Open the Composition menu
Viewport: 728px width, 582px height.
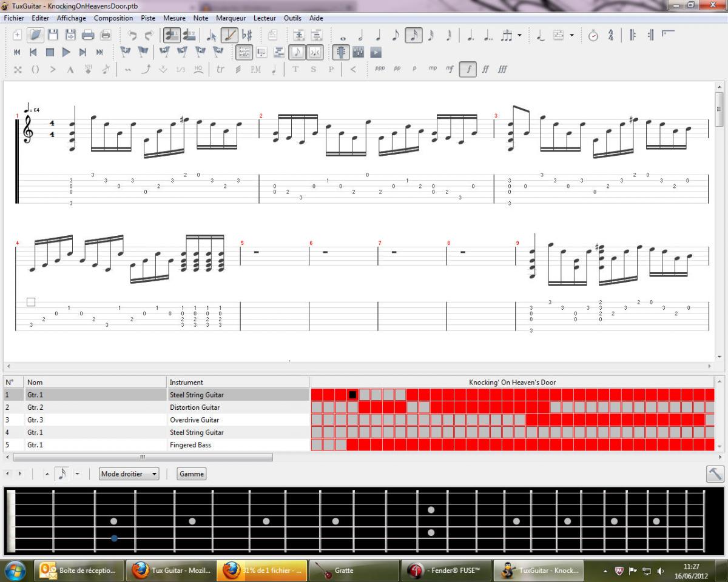click(x=113, y=18)
